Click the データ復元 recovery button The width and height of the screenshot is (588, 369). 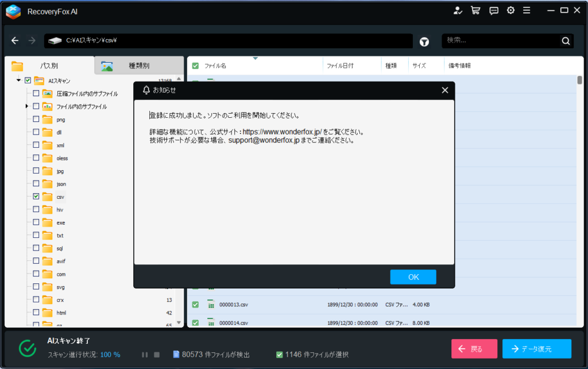click(536, 349)
